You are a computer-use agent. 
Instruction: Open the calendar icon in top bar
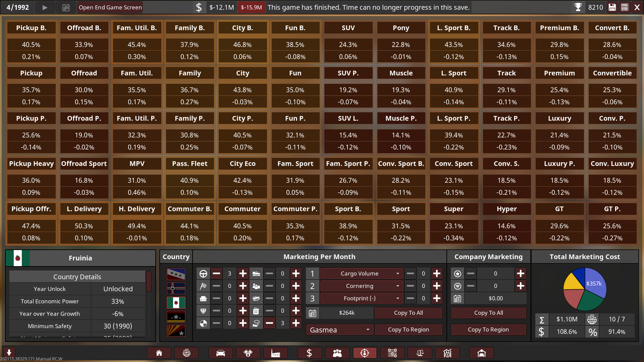66,7
